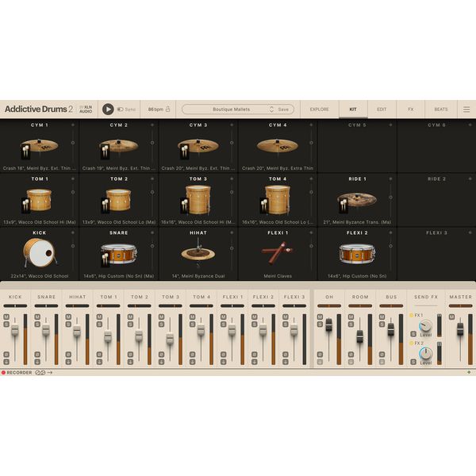Click the mallet icon on the SNARE
The width and height of the screenshot is (476, 476).
[105, 260]
